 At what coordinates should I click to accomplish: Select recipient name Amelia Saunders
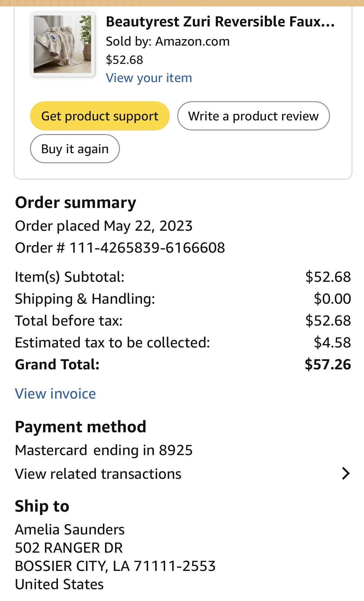point(70,530)
